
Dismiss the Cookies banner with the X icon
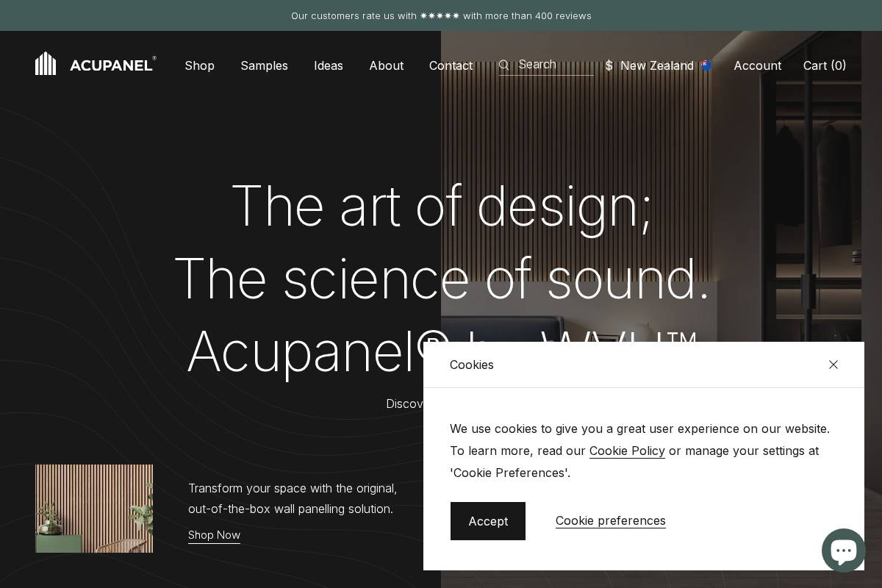(833, 365)
